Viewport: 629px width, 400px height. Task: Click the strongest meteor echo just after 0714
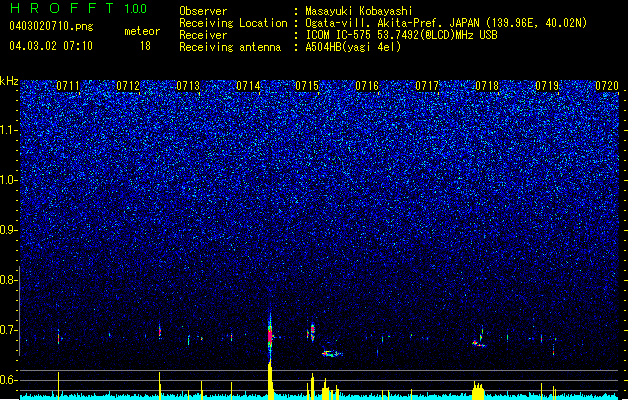click(x=270, y=336)
